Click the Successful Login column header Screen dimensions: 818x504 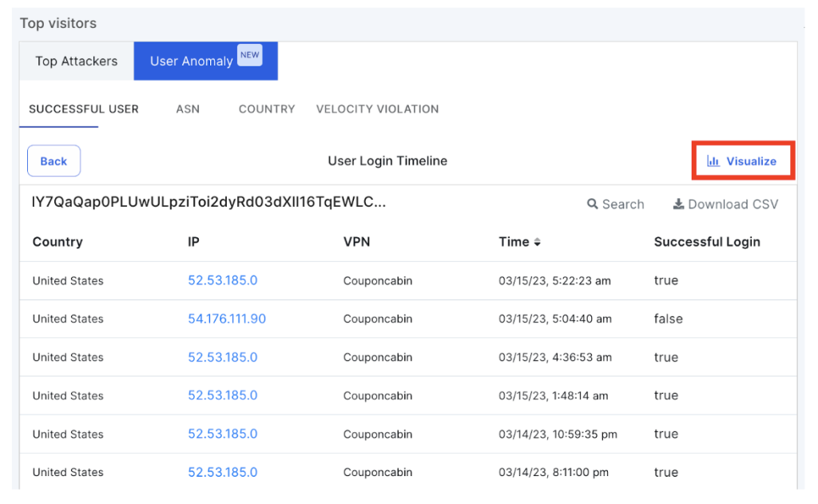click(x=707, y=242)
